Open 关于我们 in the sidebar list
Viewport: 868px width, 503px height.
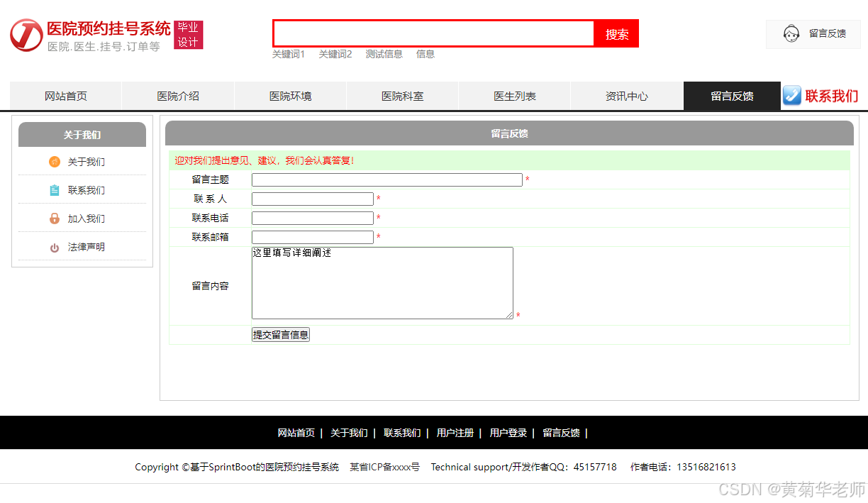click(x=87, y=162)
